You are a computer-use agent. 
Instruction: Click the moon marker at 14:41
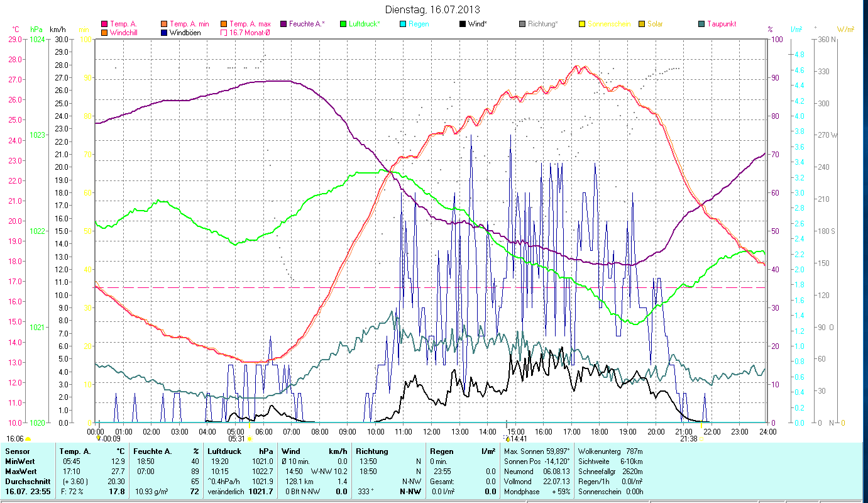[508, 438]
